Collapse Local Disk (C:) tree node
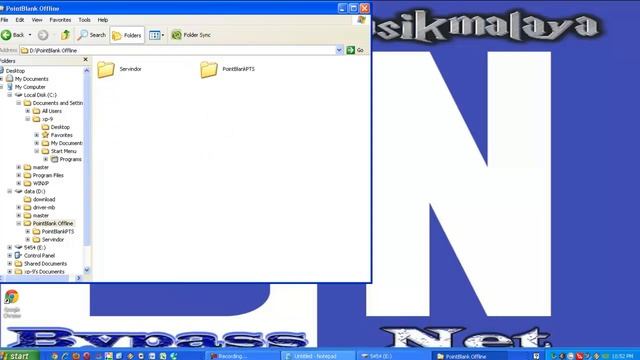640x360 pixels. tap(10, 95)
